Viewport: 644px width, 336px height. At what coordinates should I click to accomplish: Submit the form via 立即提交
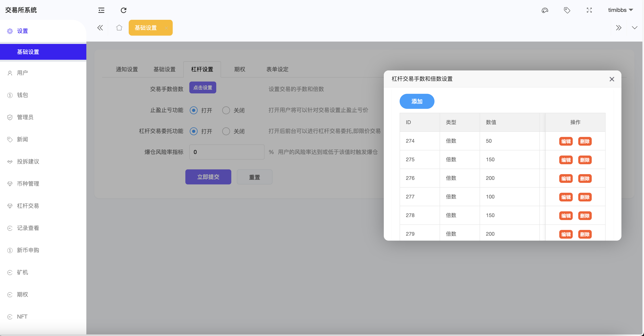tap(208, 177)
